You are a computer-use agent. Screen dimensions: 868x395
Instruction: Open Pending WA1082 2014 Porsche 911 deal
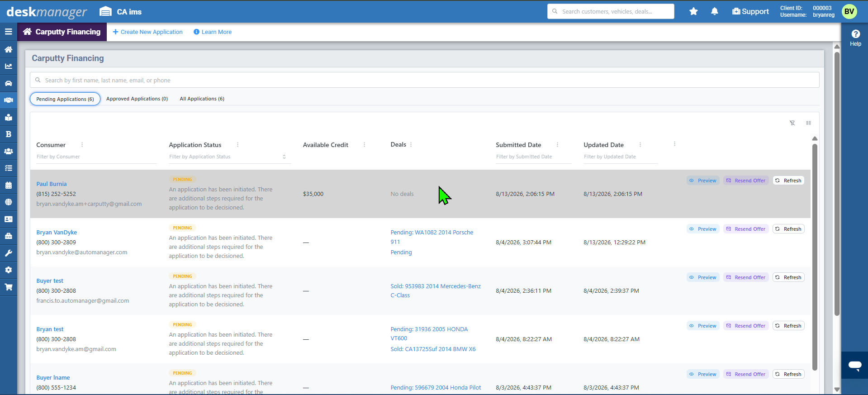[432, 237]
